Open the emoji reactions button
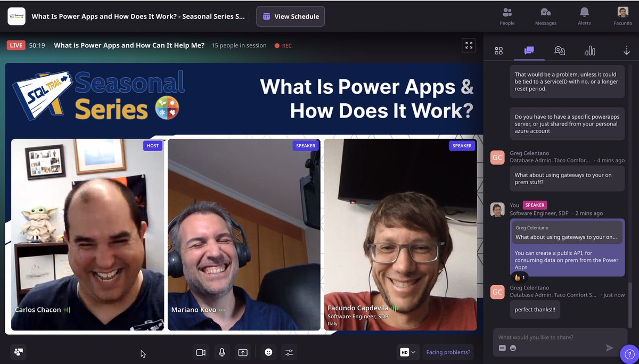Screen dimensions: 639x364 268,352
